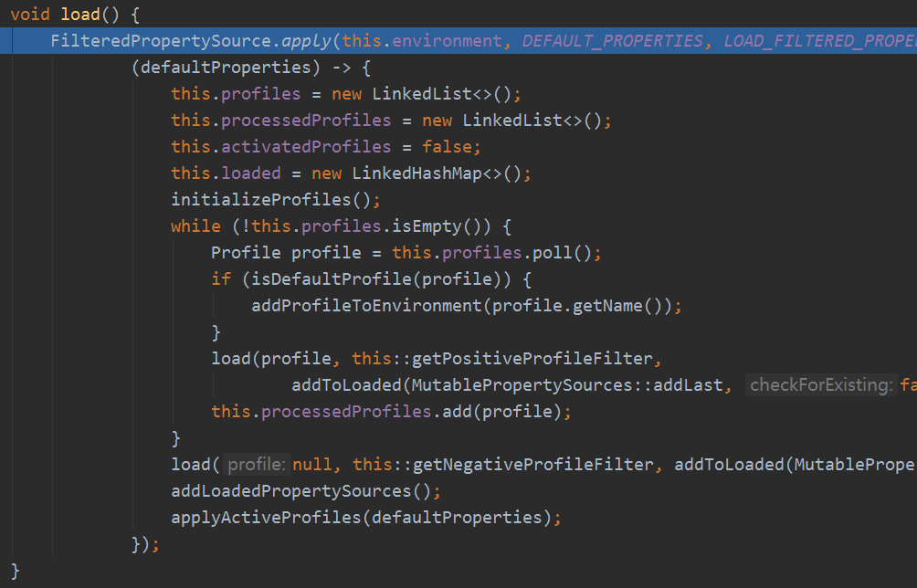Click the activatedProfiles field name
The width and height of the screenshot is (917, 588).
pyautogui.click(x=306, y=147)
